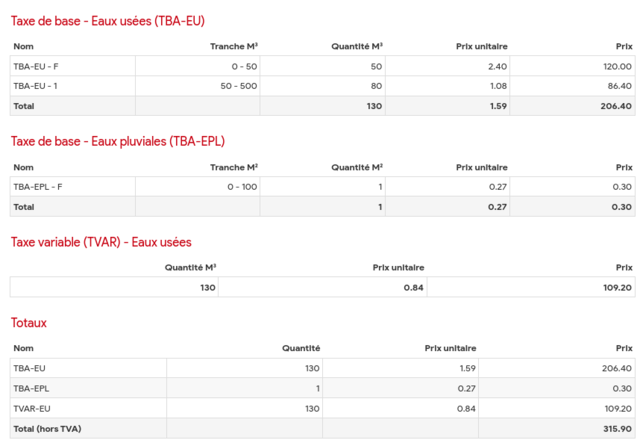Click the 2.40 unit price cell

[497, 66]
